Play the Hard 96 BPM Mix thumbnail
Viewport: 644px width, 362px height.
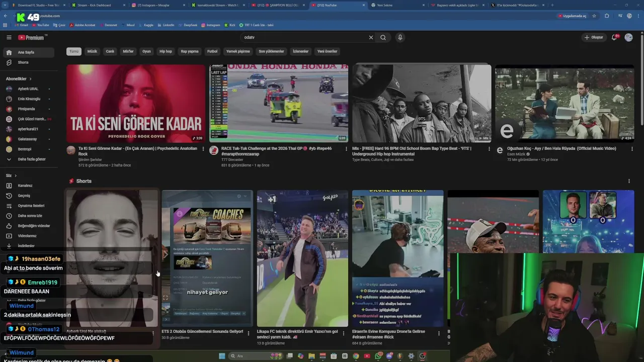(422, 104)
